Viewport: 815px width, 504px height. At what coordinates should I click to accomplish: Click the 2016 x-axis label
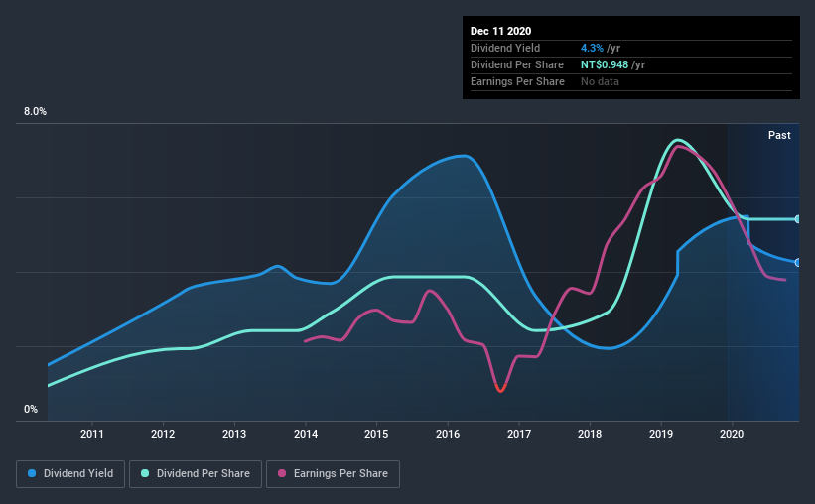(x=448, y=434)
